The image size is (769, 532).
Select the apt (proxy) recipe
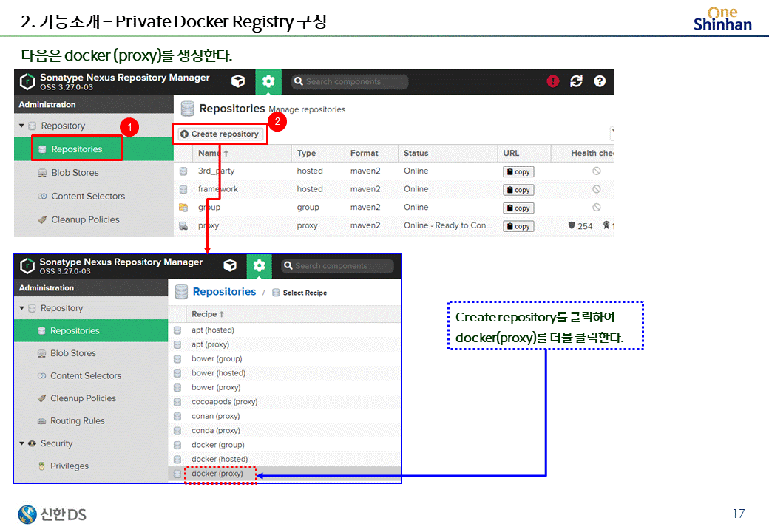[285, 344]
